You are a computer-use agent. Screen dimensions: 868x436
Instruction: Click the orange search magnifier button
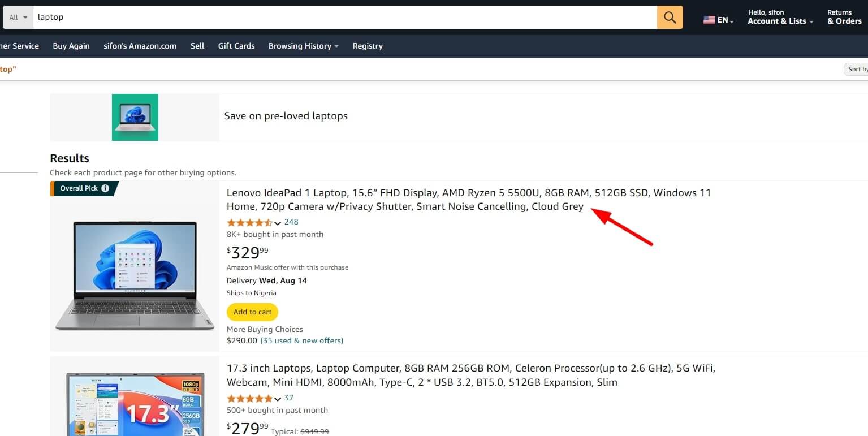pos(670,18)
